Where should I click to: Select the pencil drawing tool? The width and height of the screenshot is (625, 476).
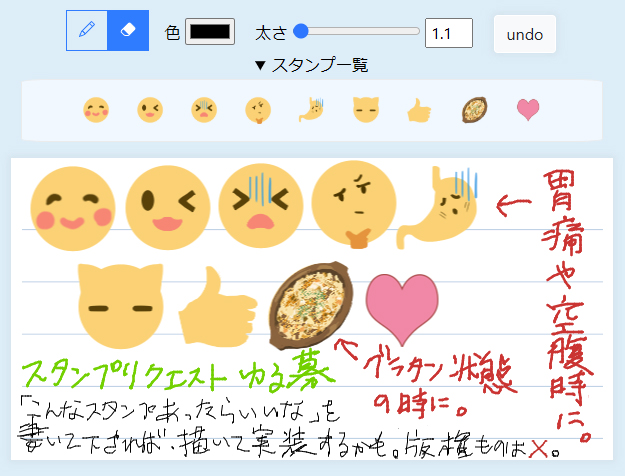pyautogui.click(x=87, y=31)
